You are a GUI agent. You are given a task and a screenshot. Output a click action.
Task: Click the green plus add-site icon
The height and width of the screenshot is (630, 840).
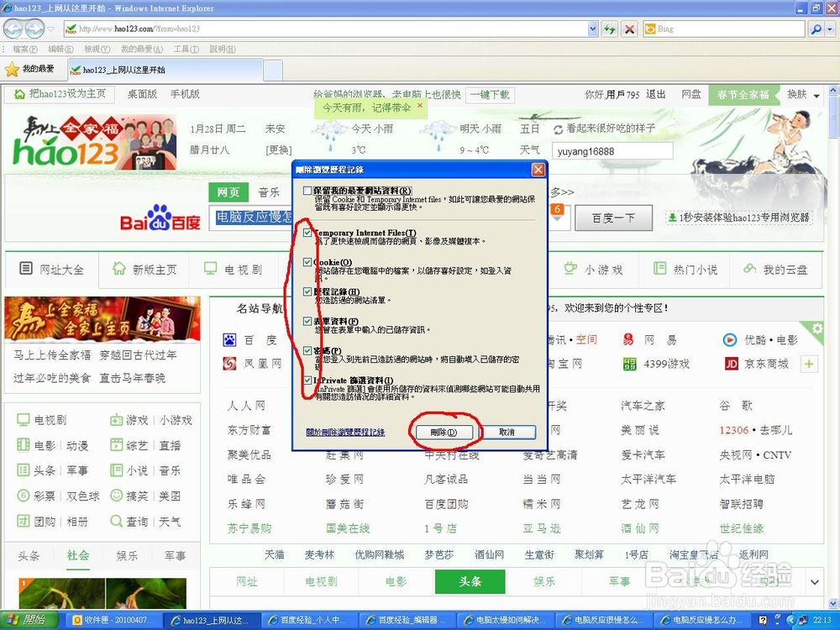(809, 365)
